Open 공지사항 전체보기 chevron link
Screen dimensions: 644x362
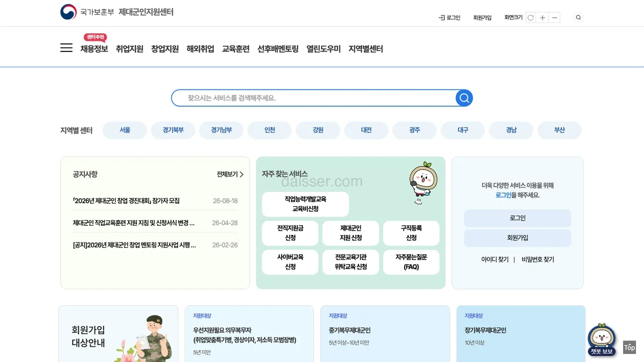[230, 174]
